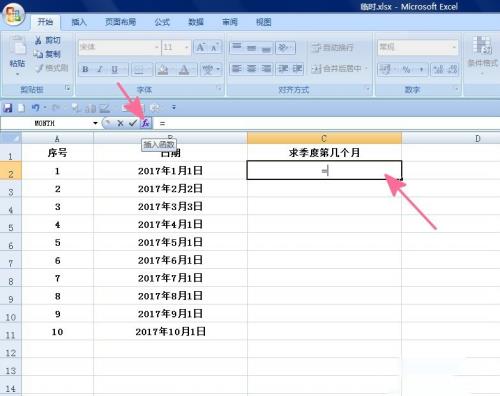This screenshot has height=396, width=500.
Task: Click the increase indent icon
Action: click(x=297, y=69)
